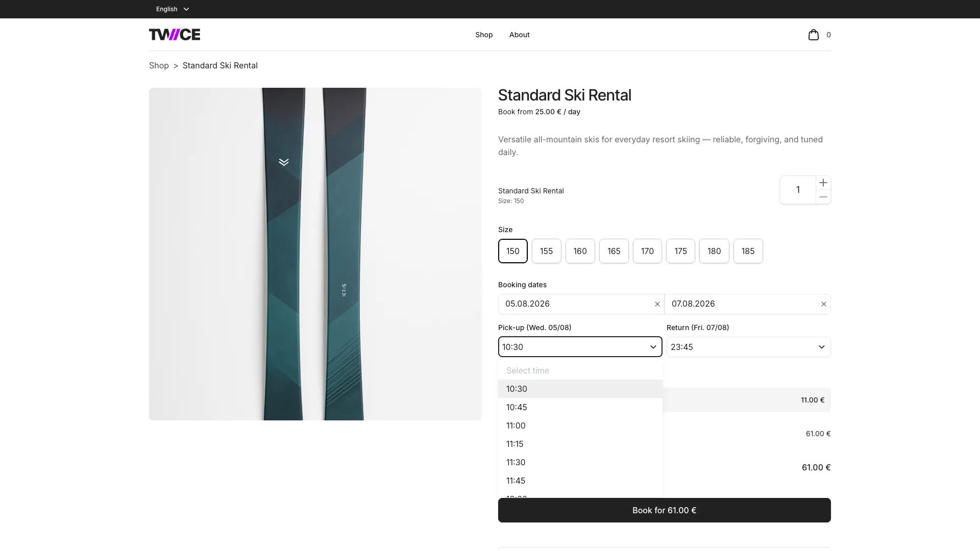The height and width of the screenshot is (551, 980).
Task: Clear the 05.08.2026 start date
Action: [x=657, y=304]
